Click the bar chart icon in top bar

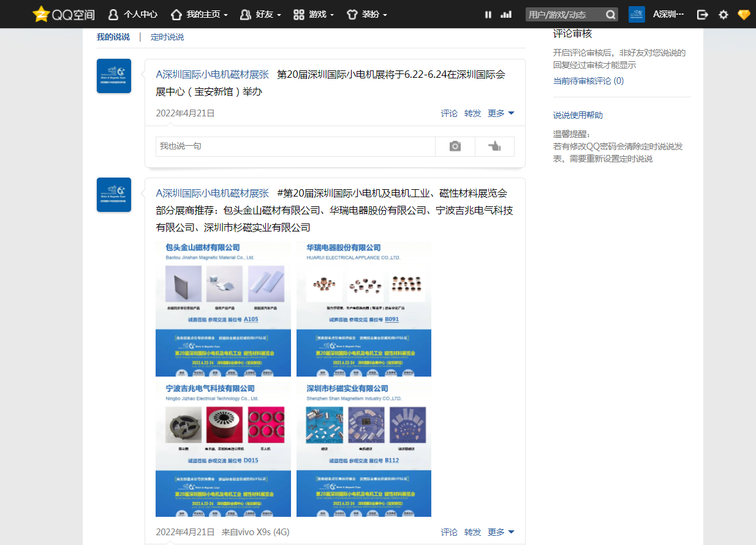click(506, 15)
